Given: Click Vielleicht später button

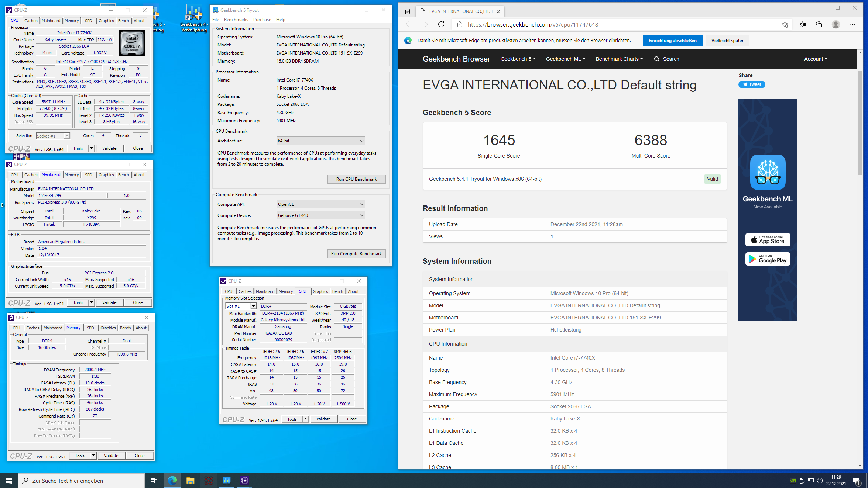Looking at the screenshot, I should click(x=727, y=41).
